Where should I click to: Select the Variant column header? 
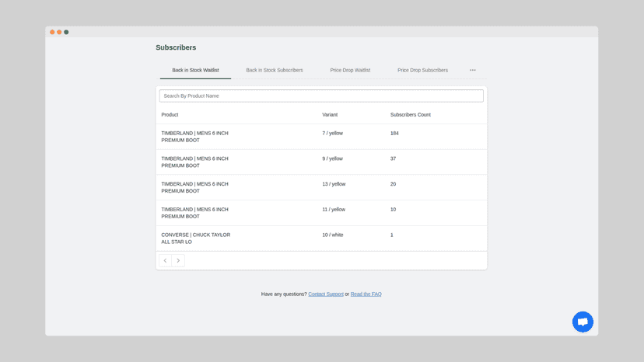point(330,114)
